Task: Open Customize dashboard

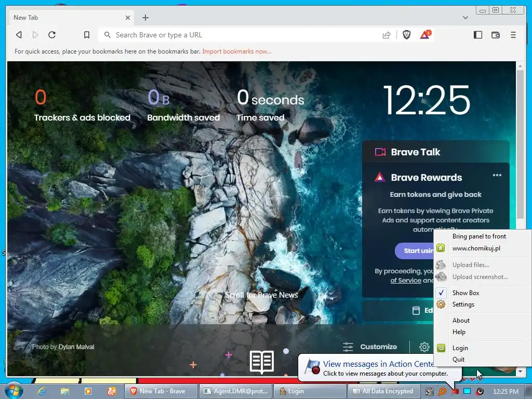Action: click(370, 347)
